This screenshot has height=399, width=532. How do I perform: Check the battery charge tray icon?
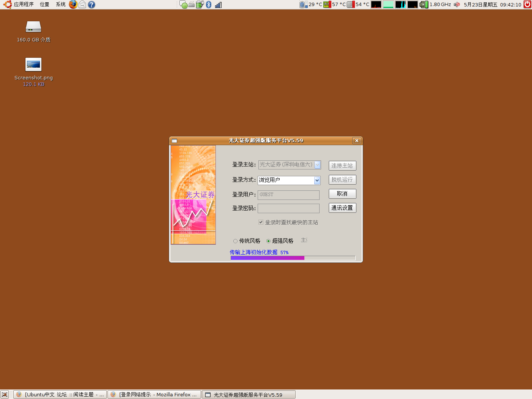click(200, 5)
